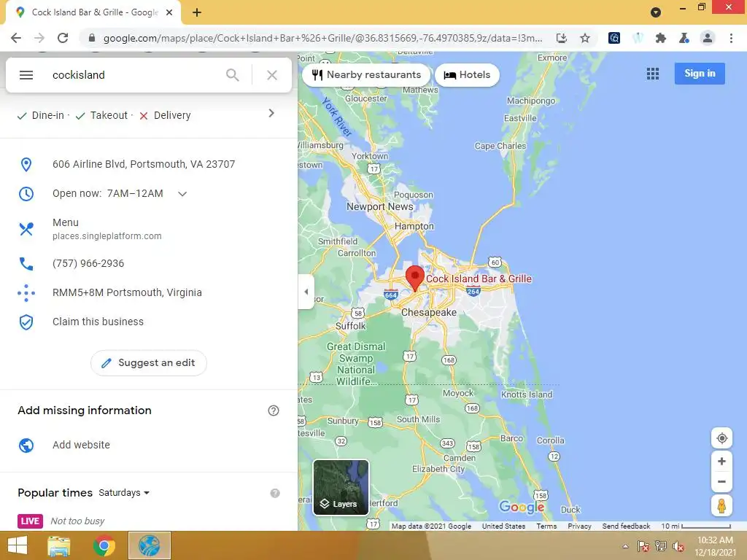
Task: Show hidden system tray icons
Action: coord(625,546)
